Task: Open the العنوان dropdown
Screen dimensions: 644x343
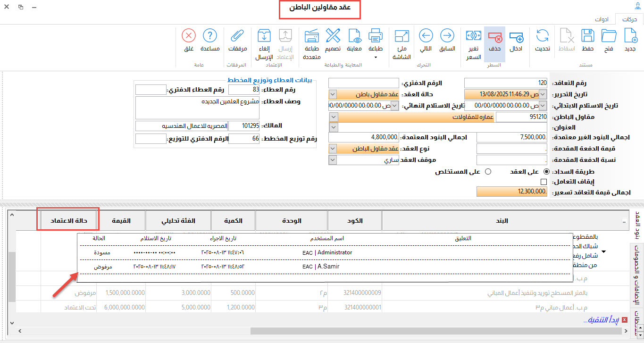Action: click(333, 127)
